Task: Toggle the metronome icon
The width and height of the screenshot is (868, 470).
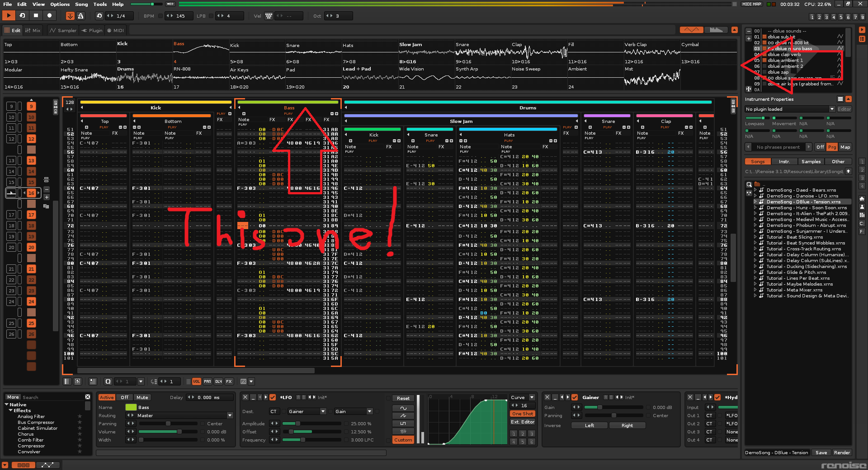Action: tap(80, 16)
